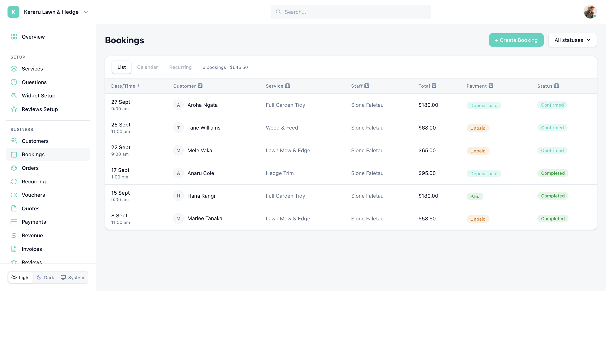
Task: Select the List view tab
Action: (121, 67)
